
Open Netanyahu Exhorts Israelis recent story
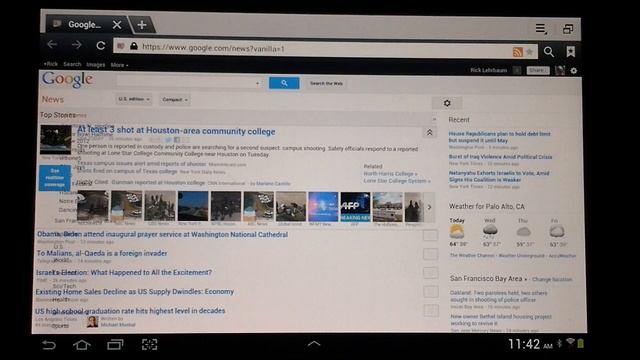[499, 176]
